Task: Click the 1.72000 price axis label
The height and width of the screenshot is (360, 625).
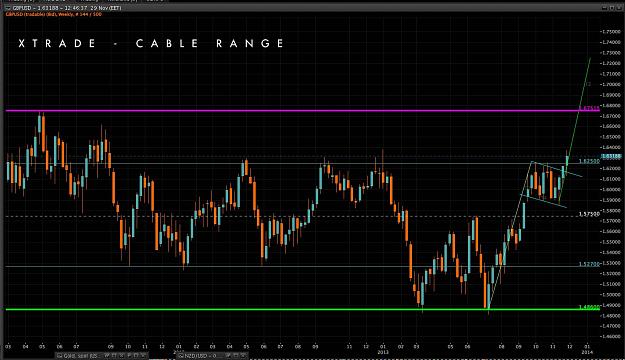Action: click(x=612, y=63)
